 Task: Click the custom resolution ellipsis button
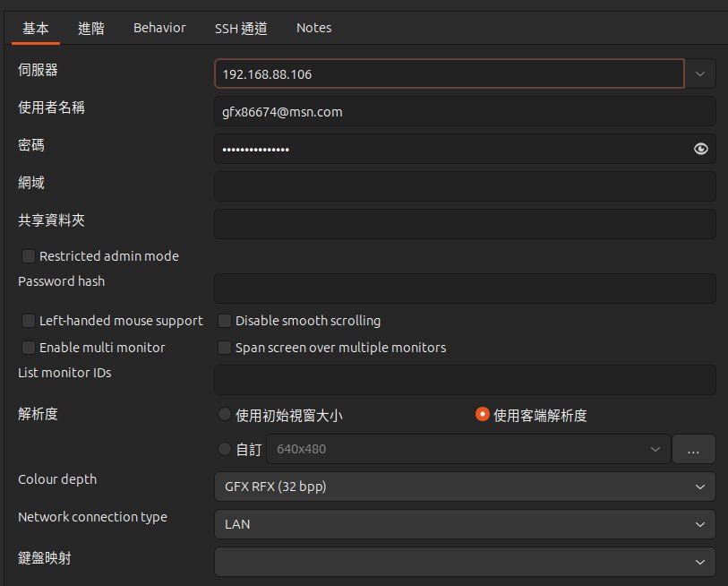tap(693, 450)
